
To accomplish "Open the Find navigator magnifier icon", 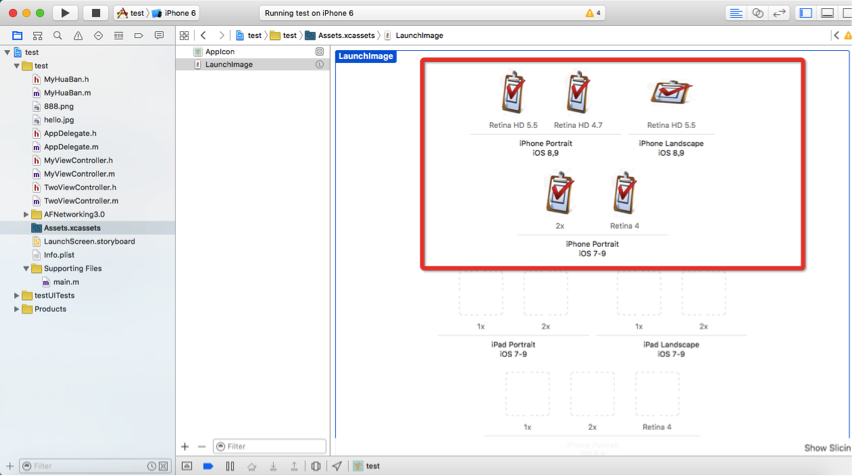I will click(x=57, y=36).
